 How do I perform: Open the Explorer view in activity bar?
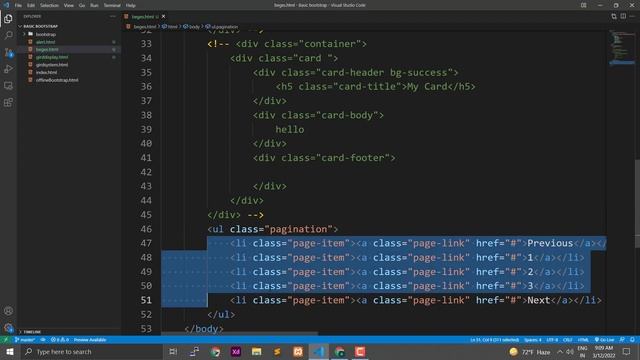click(x=8, y=19)
